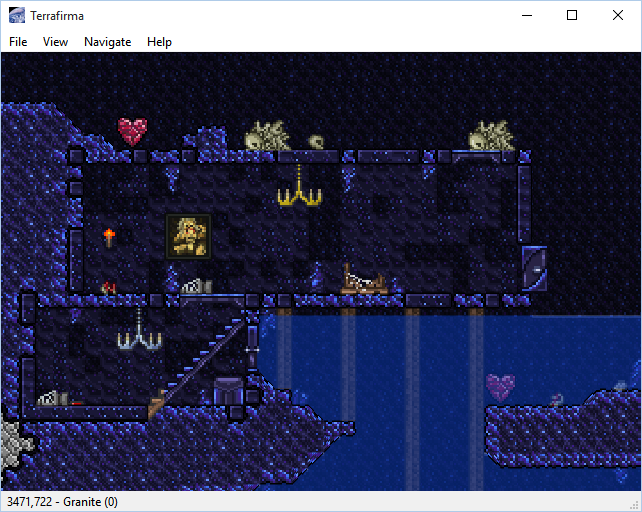Click the Terrafirma app icon in title bar
Viewport: 642px width, 512px height.
17,15
